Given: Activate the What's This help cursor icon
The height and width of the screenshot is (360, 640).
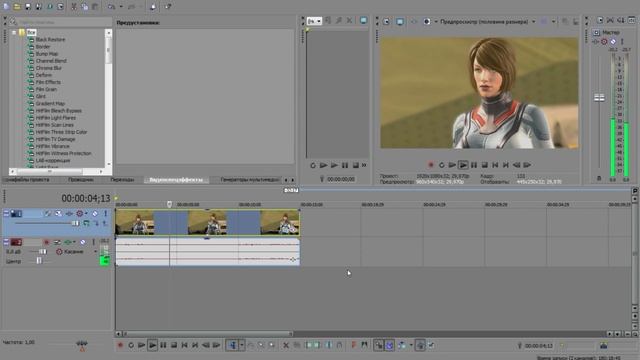Looking at the screenshot, I should point(168,7).
